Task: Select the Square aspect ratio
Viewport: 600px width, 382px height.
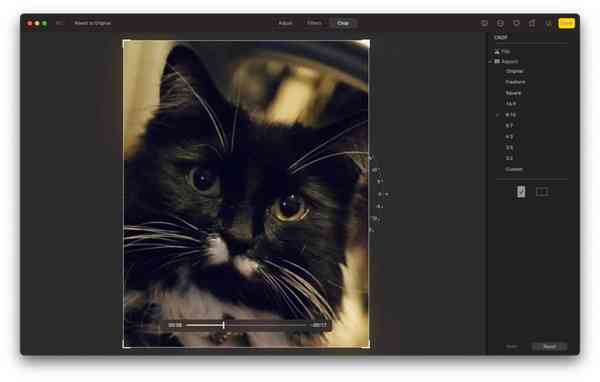Action: tap(513, 93)
